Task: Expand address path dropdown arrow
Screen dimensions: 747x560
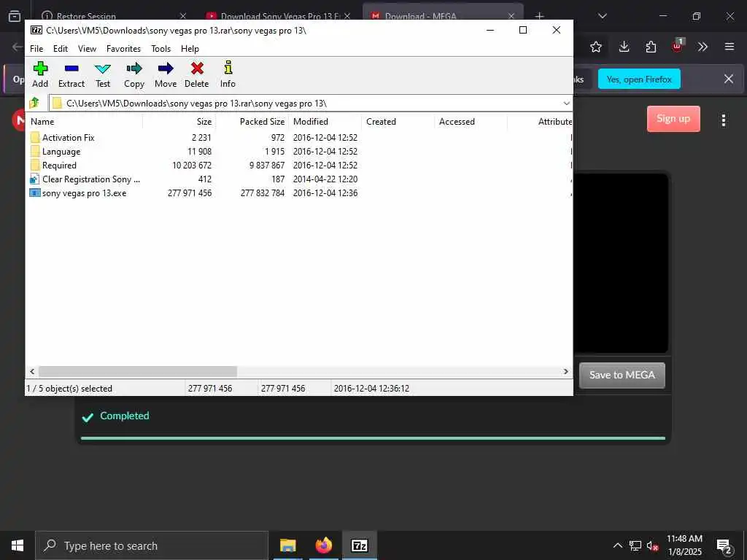Action: pyautogui.click(x=566, y=104)
